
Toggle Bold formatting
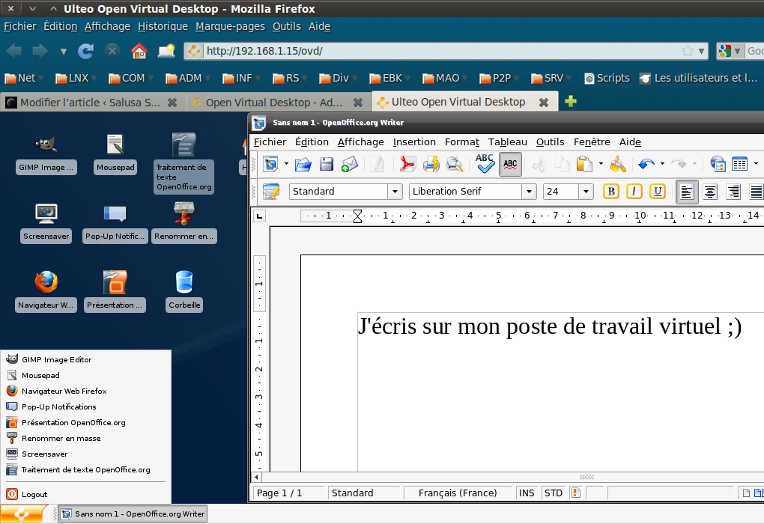[x=611, y=192]
